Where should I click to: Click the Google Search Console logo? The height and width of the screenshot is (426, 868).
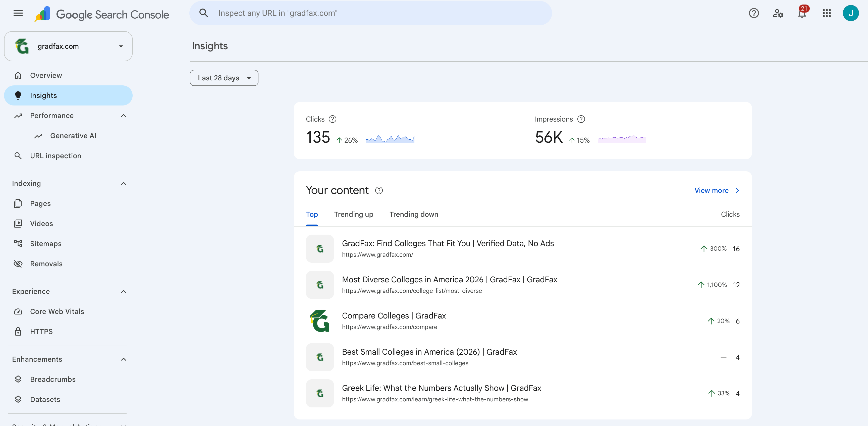(x=101, y=14)
